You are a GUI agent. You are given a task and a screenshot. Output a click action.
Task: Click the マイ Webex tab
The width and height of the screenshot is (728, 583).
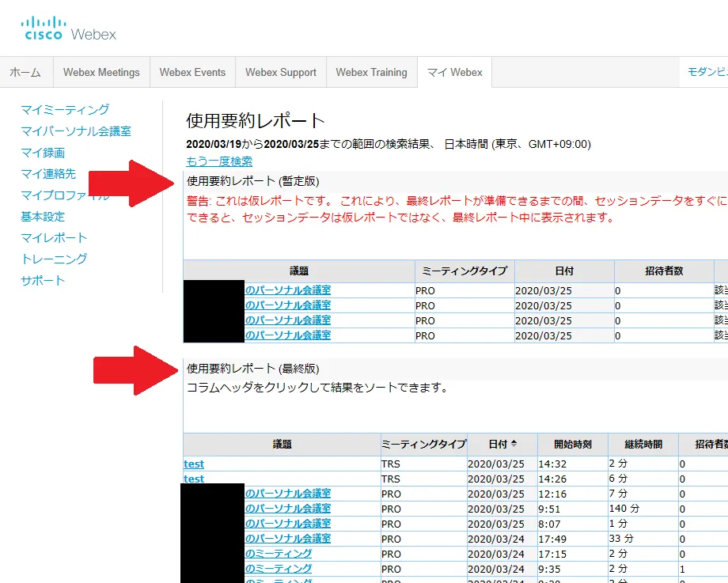coord(454,72)
